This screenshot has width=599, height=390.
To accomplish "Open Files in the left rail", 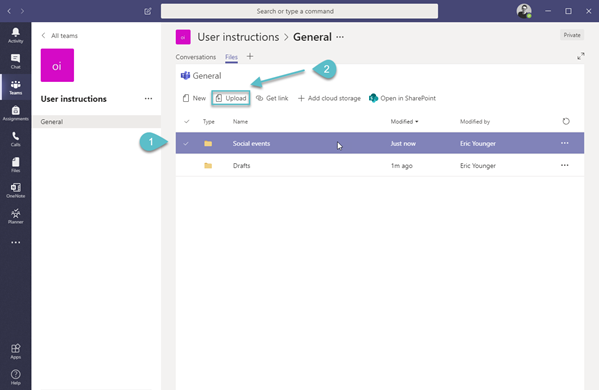I will click(15, 165).
